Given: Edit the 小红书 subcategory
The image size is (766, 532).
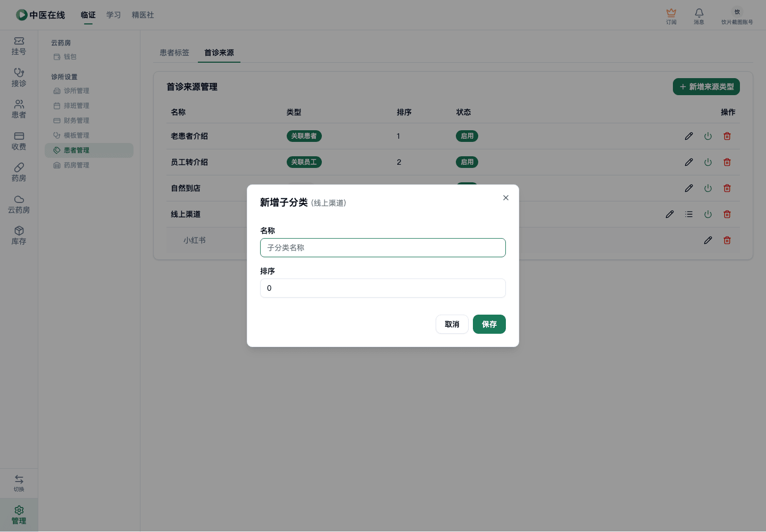Looking at the screenshot, I should point(708,240).
